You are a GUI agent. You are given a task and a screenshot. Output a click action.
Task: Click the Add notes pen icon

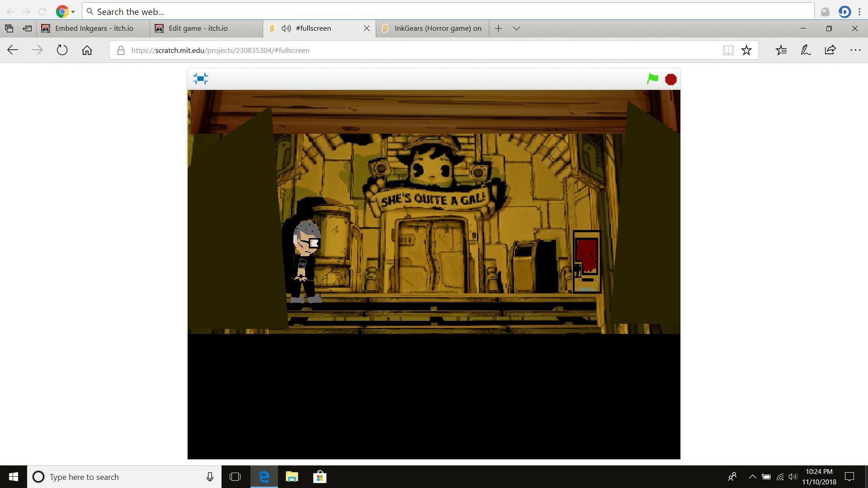pyautogui.click(x=806, y=50)
